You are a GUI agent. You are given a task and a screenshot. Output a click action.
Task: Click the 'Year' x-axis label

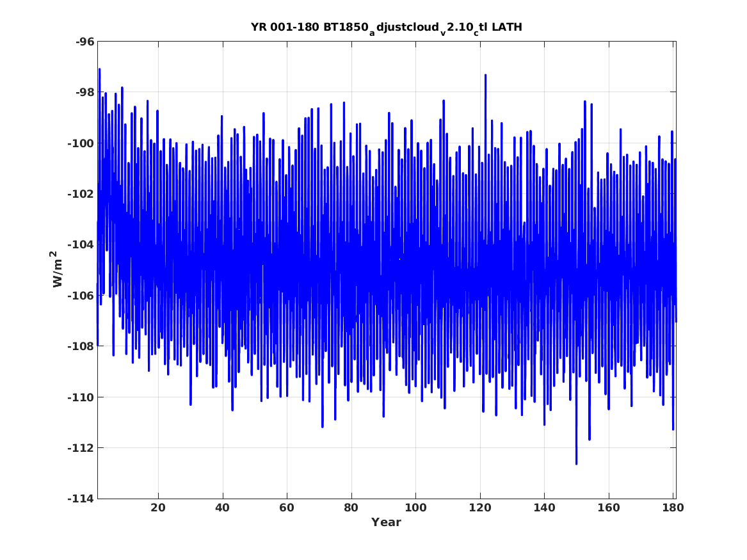387,522
